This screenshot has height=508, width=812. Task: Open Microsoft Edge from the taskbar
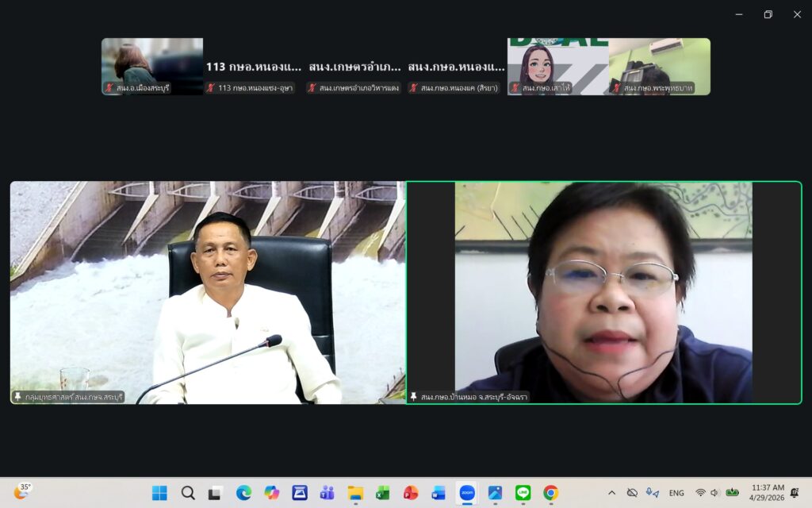243,493
